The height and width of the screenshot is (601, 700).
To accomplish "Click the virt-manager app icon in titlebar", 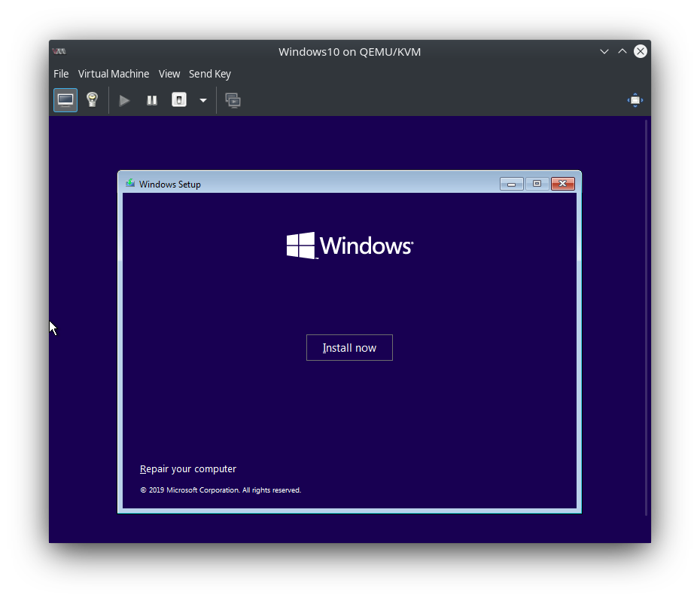I will click(x=59, y=51).
